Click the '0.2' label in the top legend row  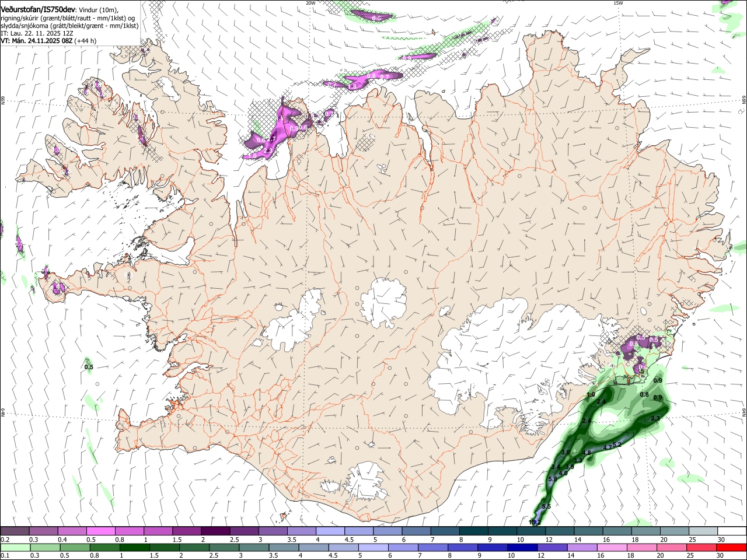tap(4, 540)
